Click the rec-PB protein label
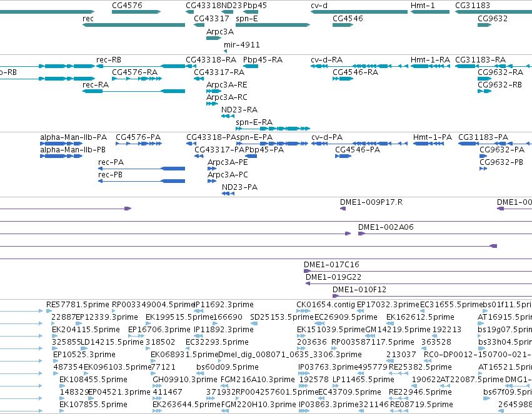 (x=110, y=175)
